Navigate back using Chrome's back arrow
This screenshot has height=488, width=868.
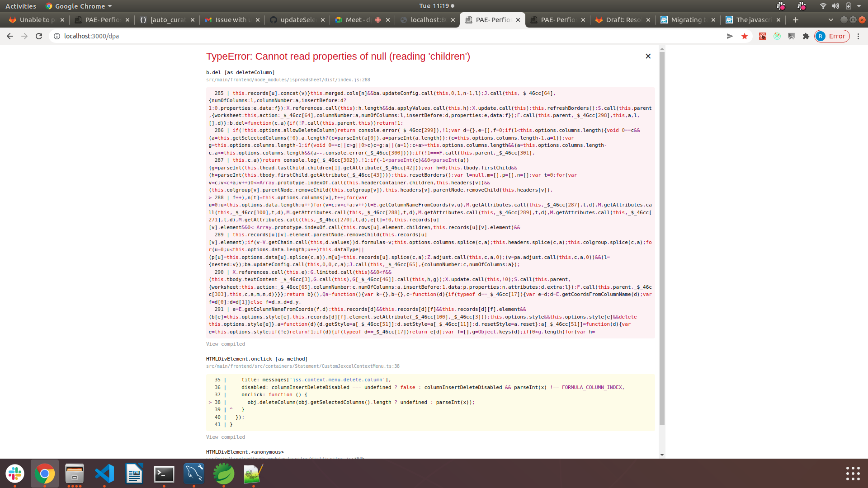point(10,36)
